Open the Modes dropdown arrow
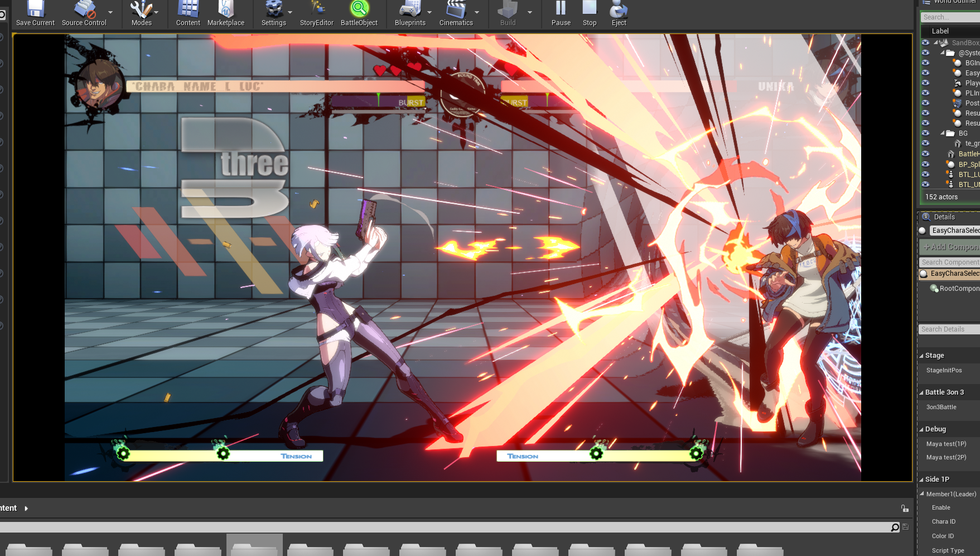 (x=156, y=12)
